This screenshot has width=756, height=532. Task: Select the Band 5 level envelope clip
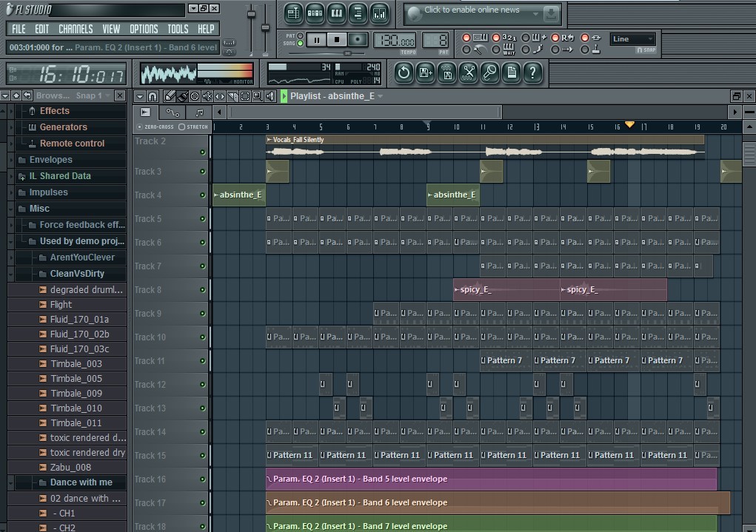coord(491,479)
